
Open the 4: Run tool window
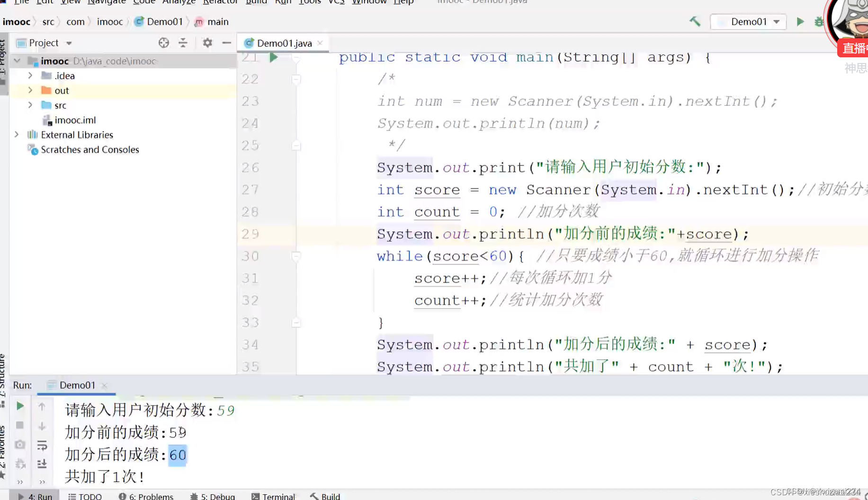click(x=35, y=496)
